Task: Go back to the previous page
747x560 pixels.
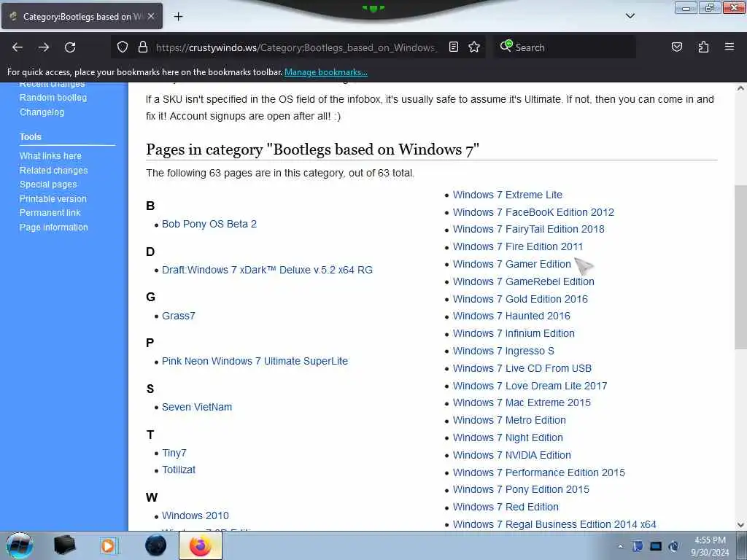Action: (18, 47)
